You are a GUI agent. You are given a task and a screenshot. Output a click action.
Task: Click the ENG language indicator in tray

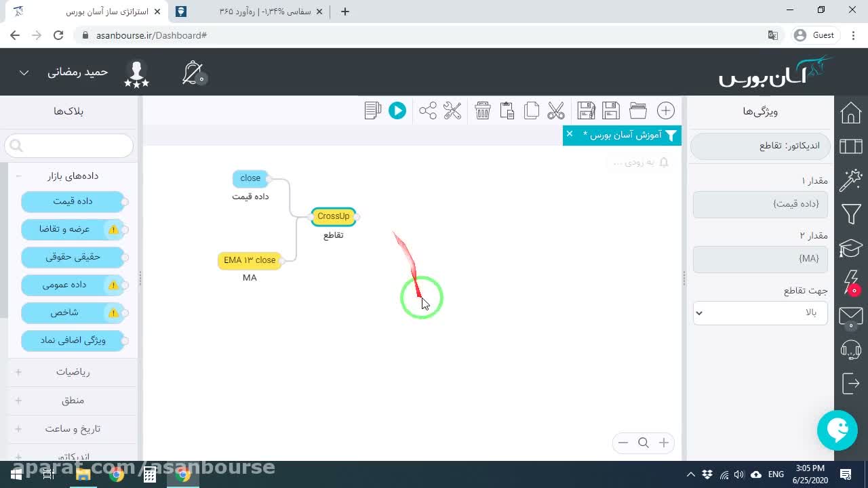pos(776,474)
